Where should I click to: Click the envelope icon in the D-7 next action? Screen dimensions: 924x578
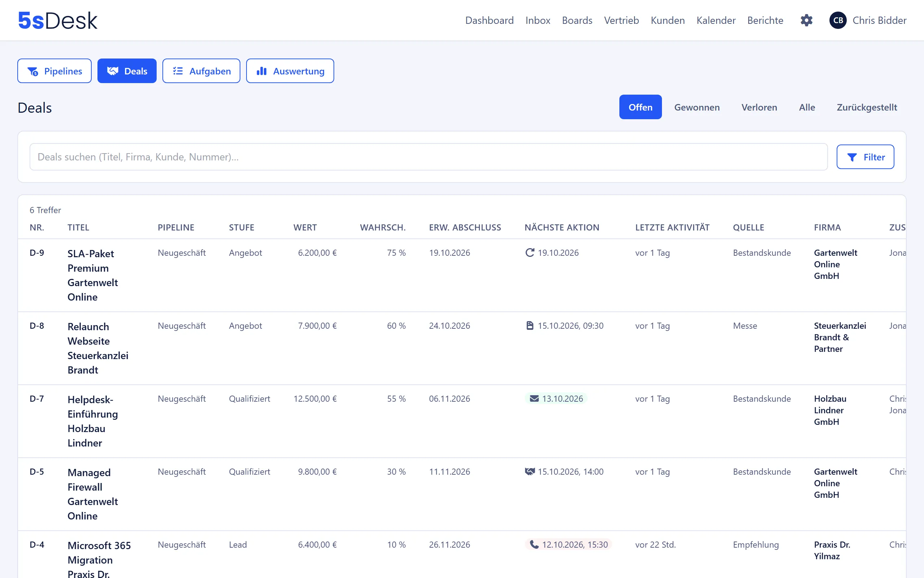(x=534, y=398)
